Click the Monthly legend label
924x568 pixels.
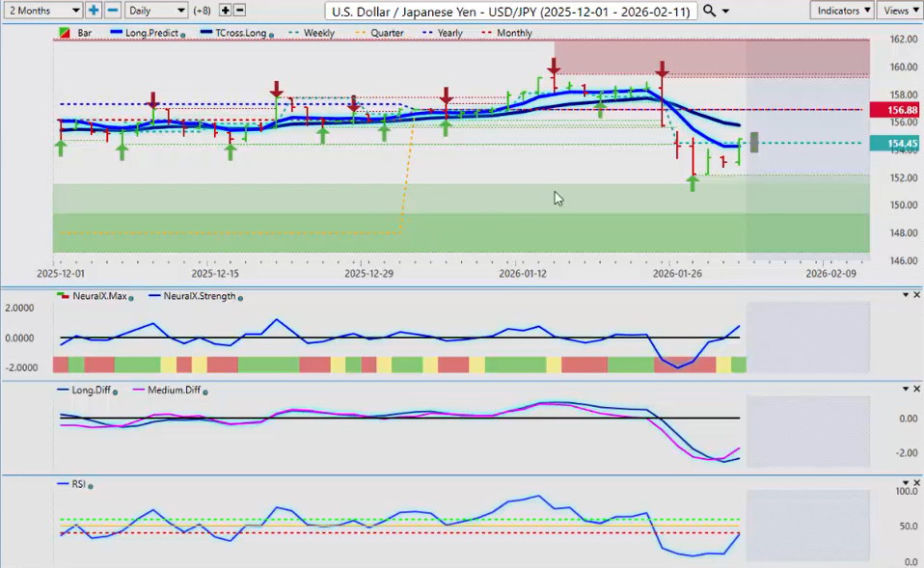pyautogui.click(x=514, y=33)
